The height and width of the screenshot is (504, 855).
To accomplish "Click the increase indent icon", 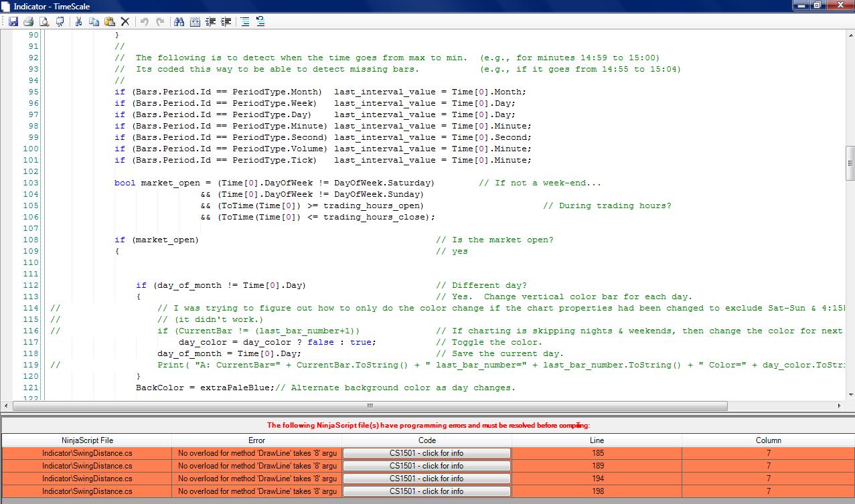I will click(x=226, y=21).
